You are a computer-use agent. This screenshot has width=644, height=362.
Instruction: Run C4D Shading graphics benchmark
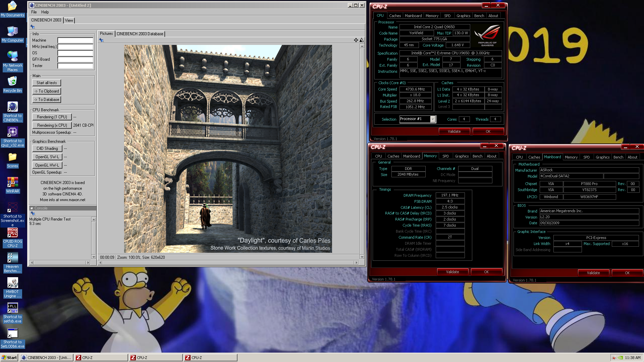click(x=47, y=148)
